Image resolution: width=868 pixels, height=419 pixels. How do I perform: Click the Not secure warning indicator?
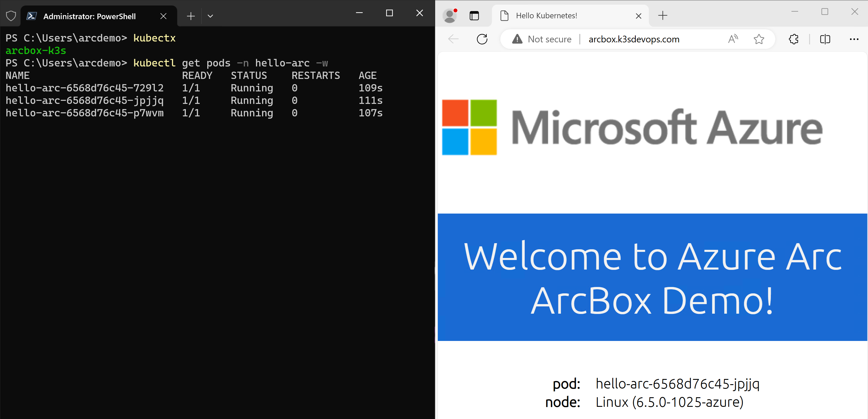pyautogui.click(x=542, y=39)
